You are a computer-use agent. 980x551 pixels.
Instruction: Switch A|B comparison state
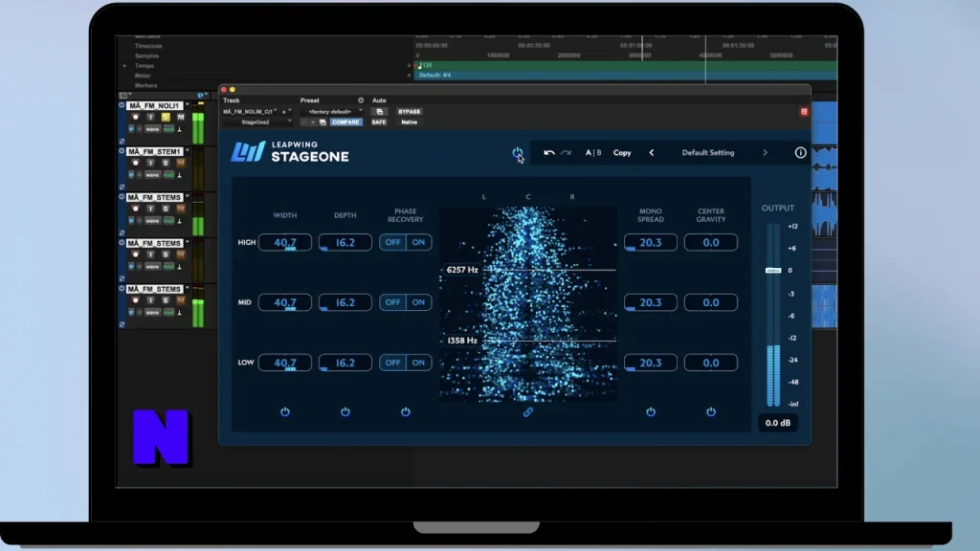(x=593, y=152)
